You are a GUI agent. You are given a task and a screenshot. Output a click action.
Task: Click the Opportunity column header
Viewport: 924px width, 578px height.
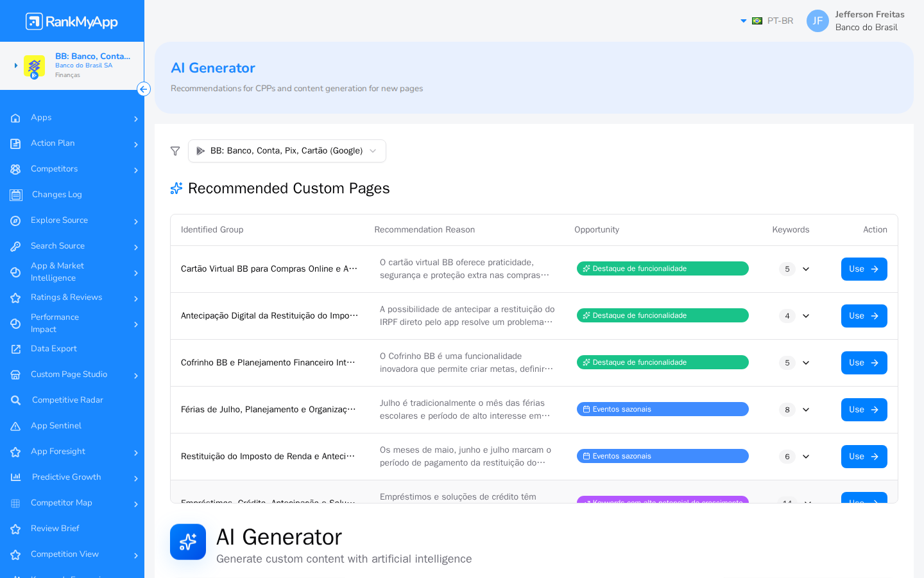pos(597,230)
